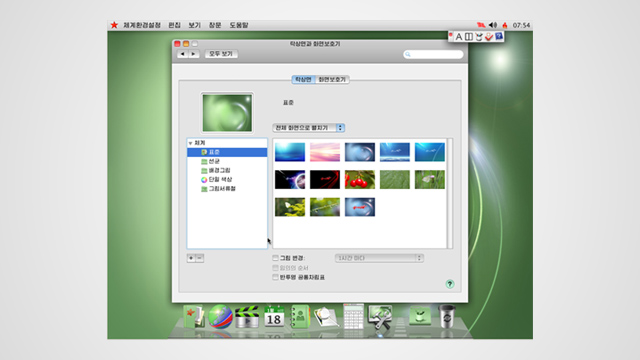Click the wallpaper grid vertical scrollbar

(450, 193)
